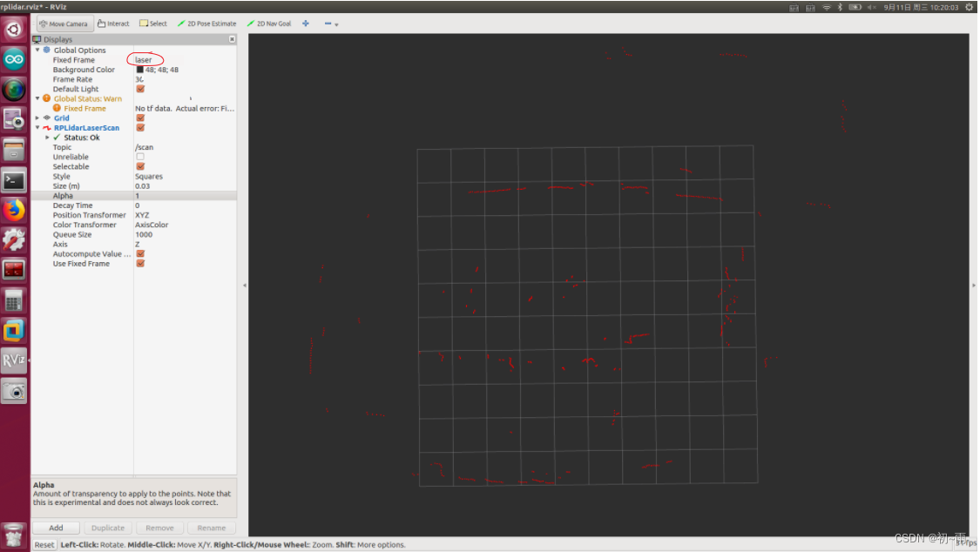Click the Duplicate button

point(107,528)
